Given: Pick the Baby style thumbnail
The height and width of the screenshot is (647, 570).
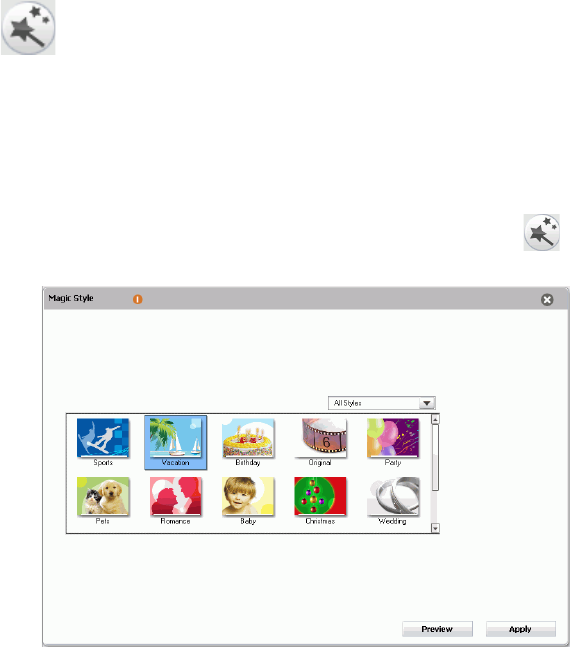Looking at the screenshot, I should click(248, 501).
